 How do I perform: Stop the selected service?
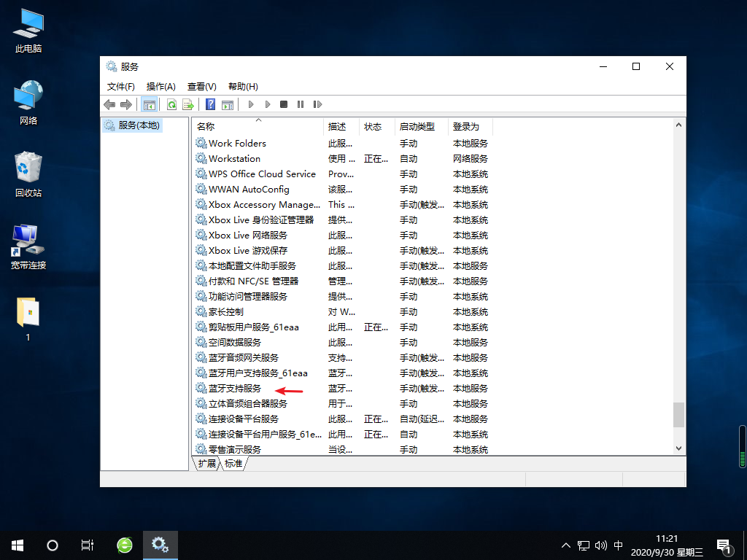coord(284,104)
